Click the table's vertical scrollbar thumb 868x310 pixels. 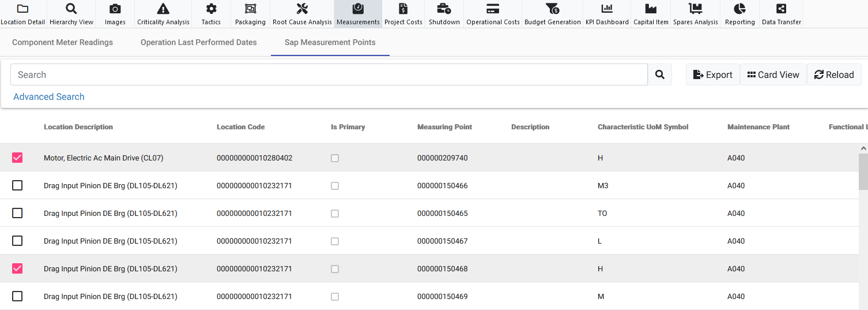[863, 171]
